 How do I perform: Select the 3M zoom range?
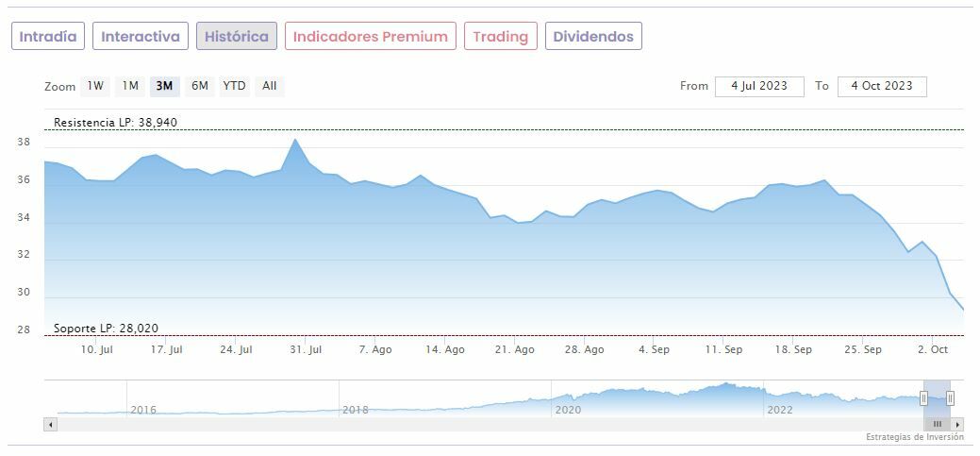164,86
